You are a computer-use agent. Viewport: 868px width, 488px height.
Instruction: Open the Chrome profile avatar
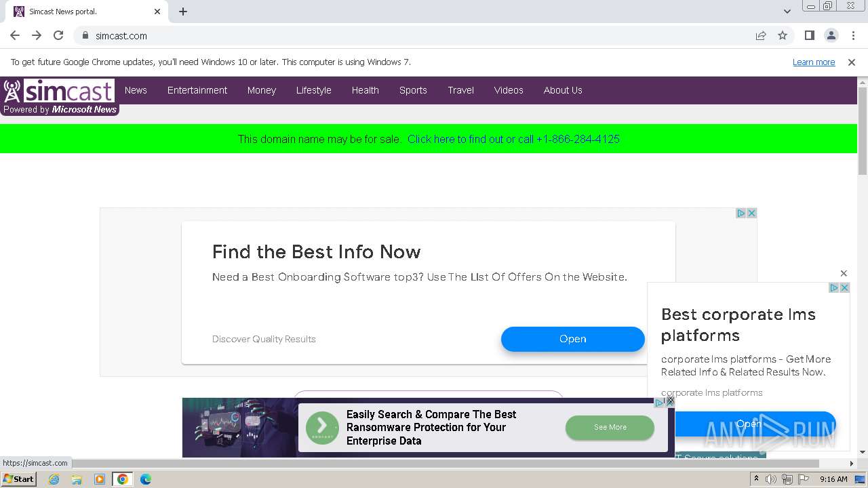coord(831,35)
